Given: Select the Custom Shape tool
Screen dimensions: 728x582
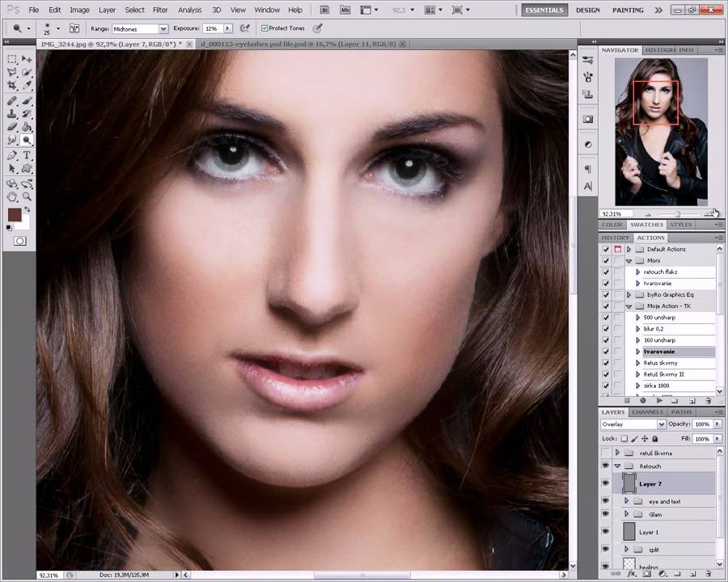Looking at the screenshot, I should [27, 168].
